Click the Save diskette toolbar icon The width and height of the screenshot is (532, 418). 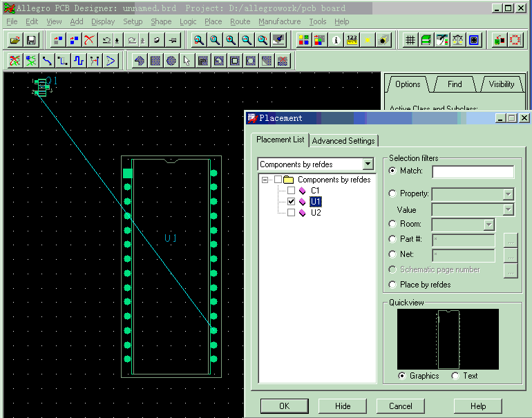[30, 40]
